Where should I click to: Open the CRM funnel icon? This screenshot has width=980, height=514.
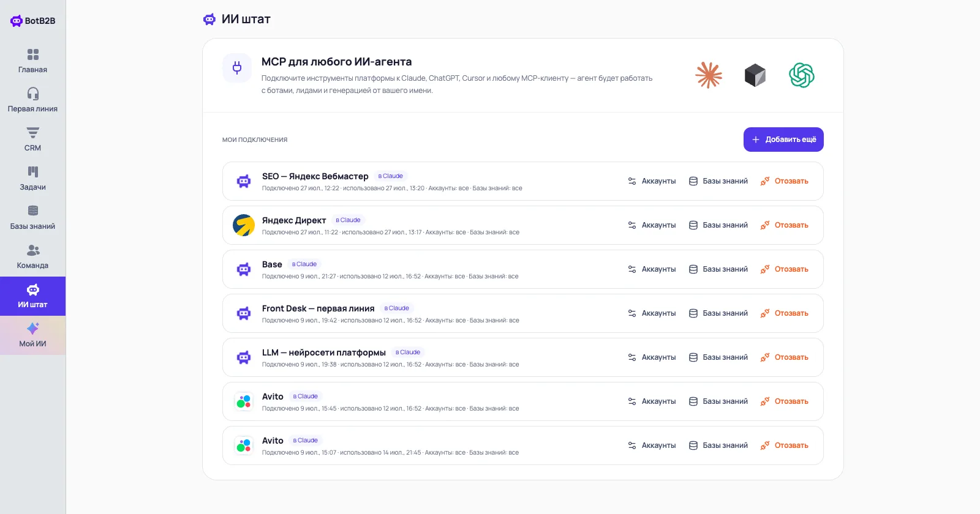click(x=32, y=133)
